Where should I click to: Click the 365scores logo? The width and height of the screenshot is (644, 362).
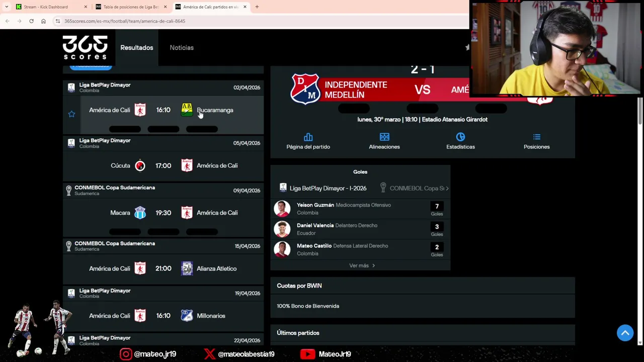click(x=85, y=48)
